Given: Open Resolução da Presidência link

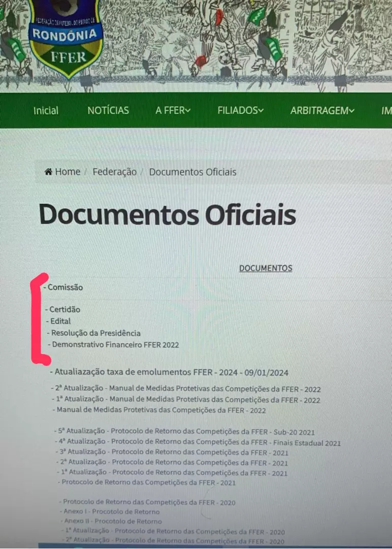Looking at the screenshot, I should [95, 333].
